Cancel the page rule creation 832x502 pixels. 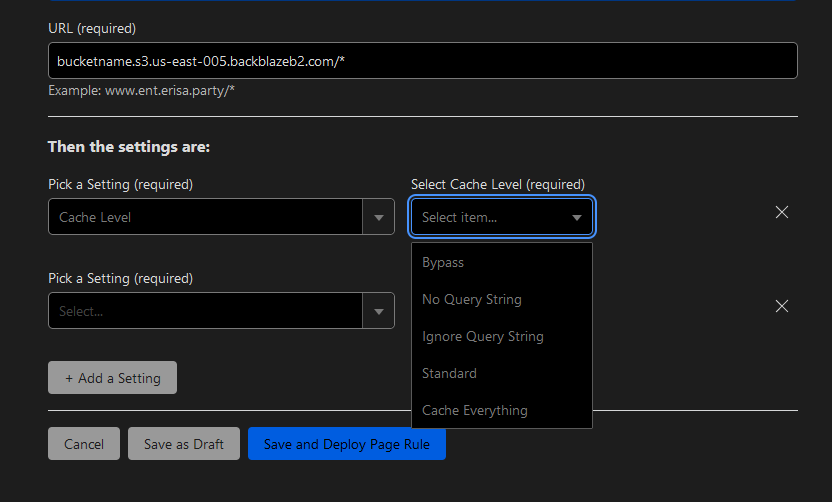point(84,444)
